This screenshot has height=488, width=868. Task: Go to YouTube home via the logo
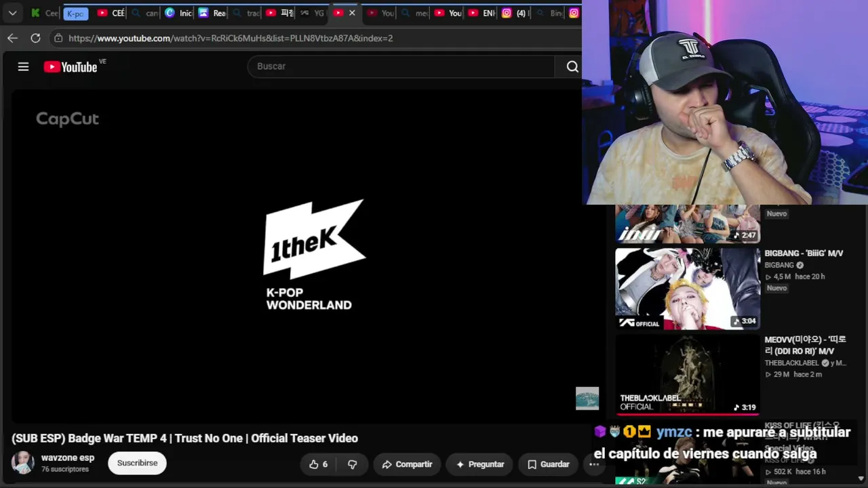click(71, 66)
